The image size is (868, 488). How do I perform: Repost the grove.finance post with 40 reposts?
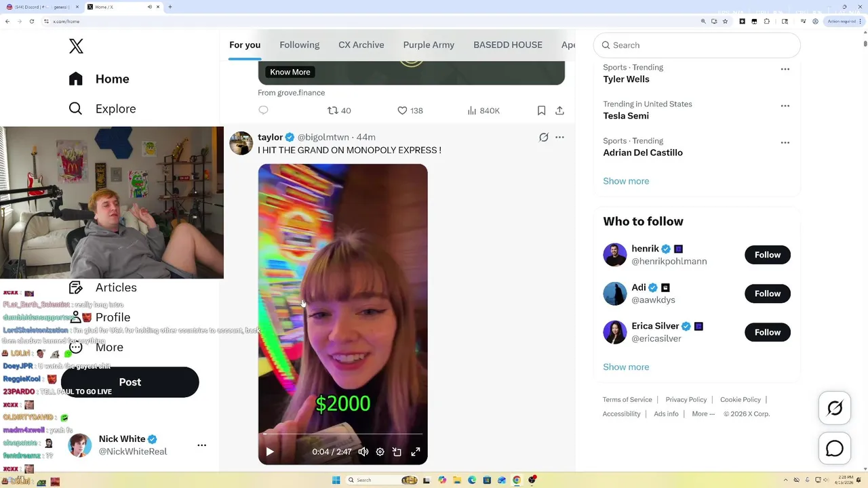tap(339, 110)
